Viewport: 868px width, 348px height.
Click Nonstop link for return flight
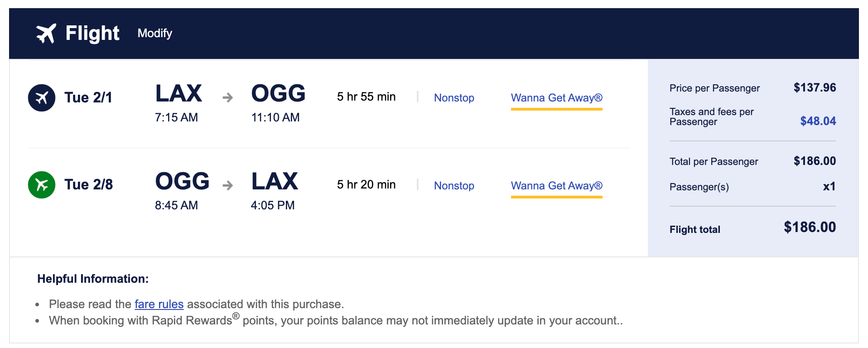tap(454, 185)
